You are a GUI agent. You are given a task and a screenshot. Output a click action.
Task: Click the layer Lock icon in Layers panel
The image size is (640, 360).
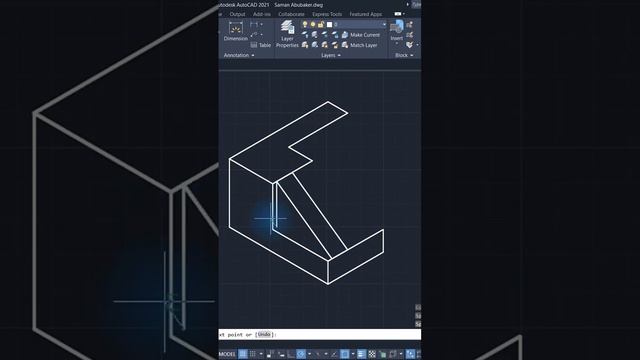click(x=335, y=35)
